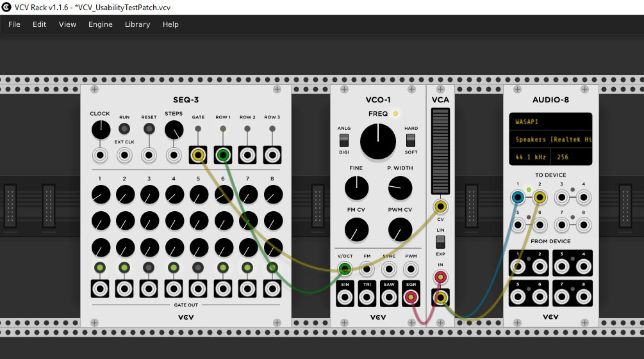644x359 pixels.
Task: Click the SEQ-3 RESET button
Action: [x=149, y=129]
